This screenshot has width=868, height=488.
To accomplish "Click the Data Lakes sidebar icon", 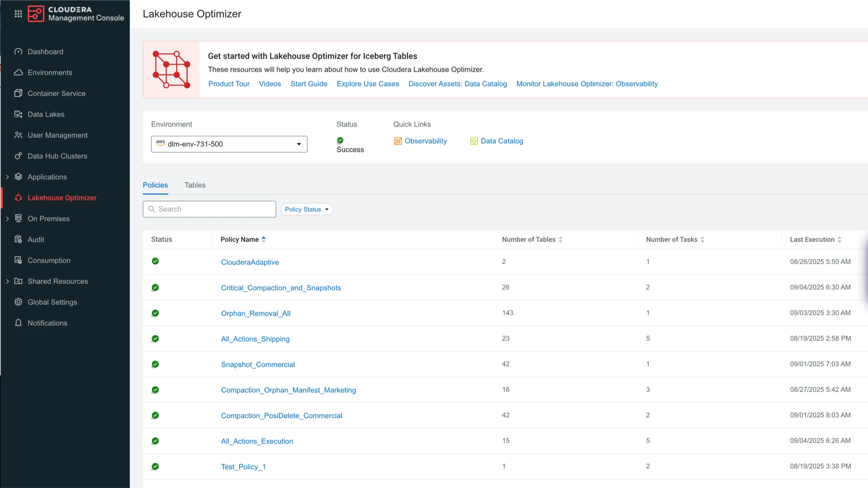I will click(x=18, y=114).
